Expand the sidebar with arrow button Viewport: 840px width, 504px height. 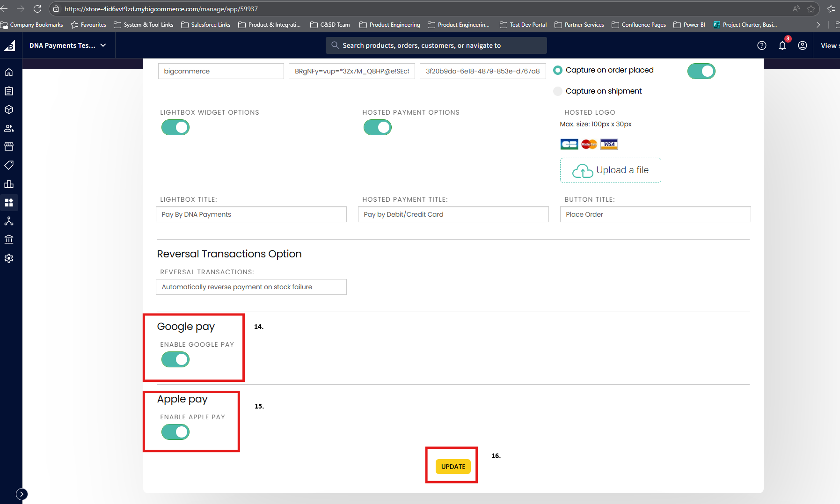click(22, 494)
